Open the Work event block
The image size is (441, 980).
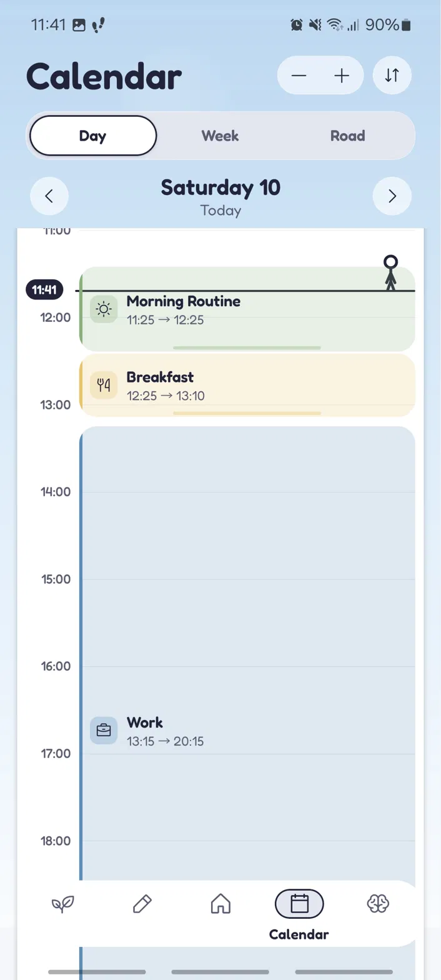pyautogui.click(x=247, y=687)
